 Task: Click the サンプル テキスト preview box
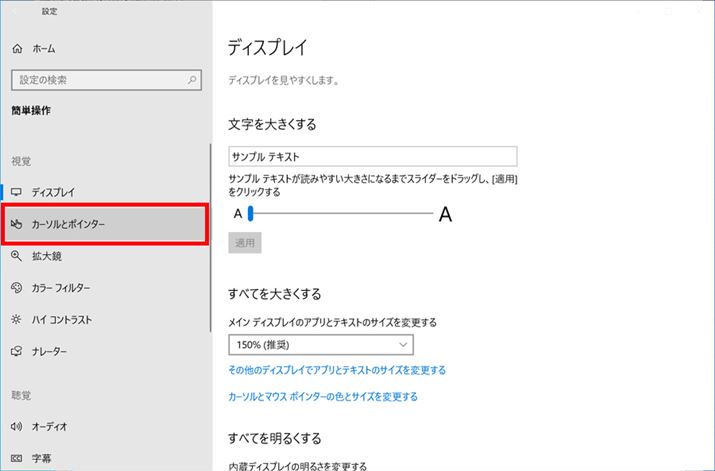click(x=373, y=156)
